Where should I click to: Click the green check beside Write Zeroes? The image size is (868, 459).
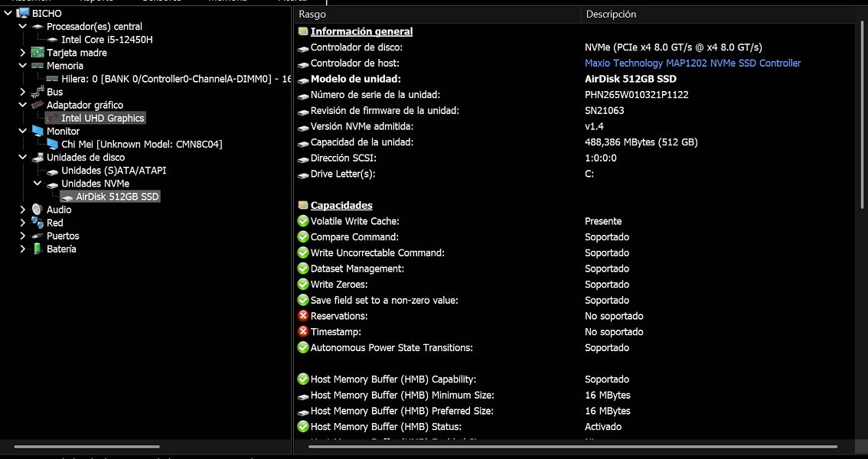click(x=303, y=285)
